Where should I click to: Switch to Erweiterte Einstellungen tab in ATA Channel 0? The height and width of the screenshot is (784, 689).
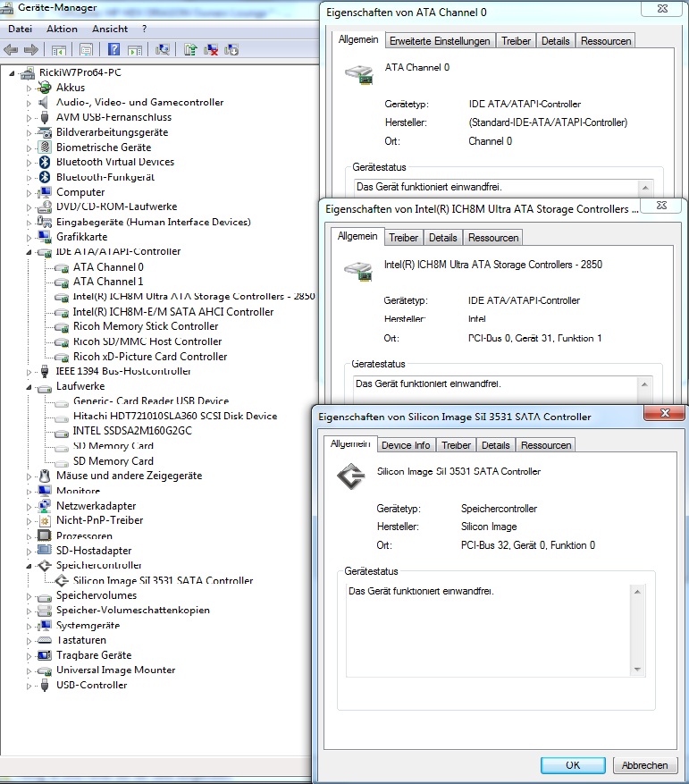tap(440, 41)
